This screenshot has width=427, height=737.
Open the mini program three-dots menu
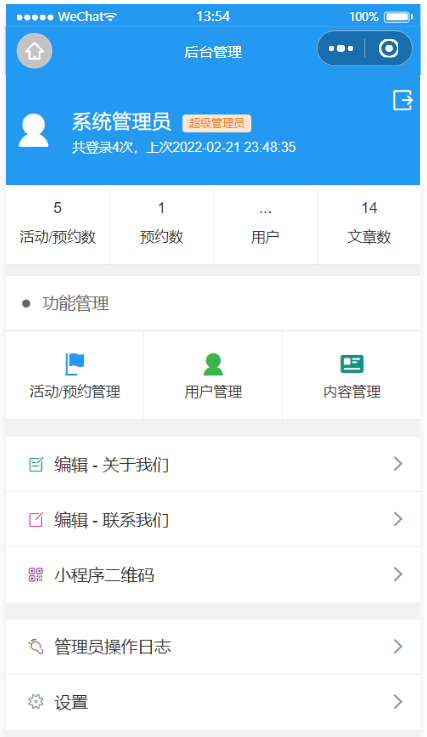341,48
